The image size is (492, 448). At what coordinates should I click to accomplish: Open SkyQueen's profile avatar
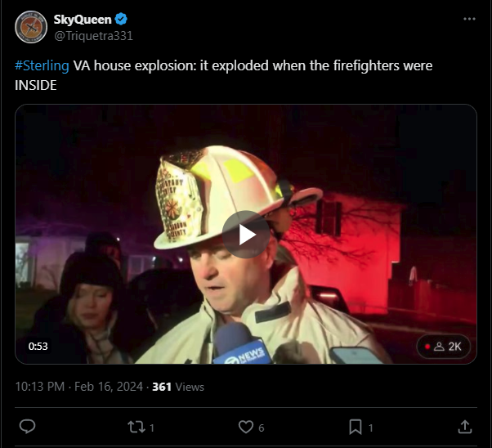(x=31, y=27)
